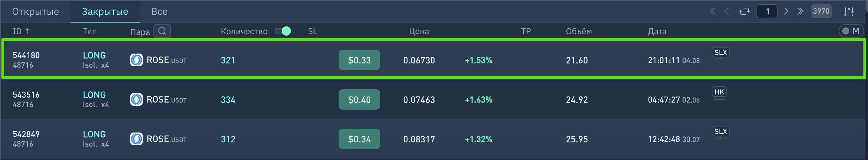Click the page number input field
This screenshot has height=160, width=868.
767,12
